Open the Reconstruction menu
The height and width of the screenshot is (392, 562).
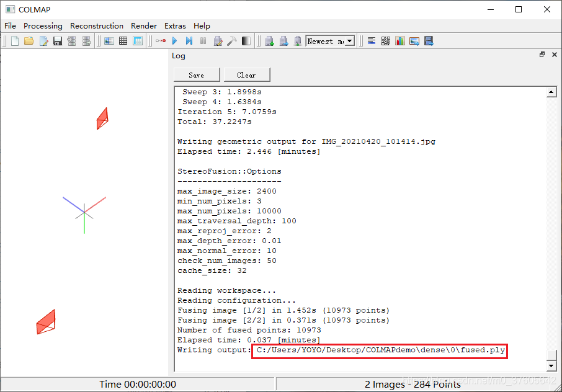[96, 26]
